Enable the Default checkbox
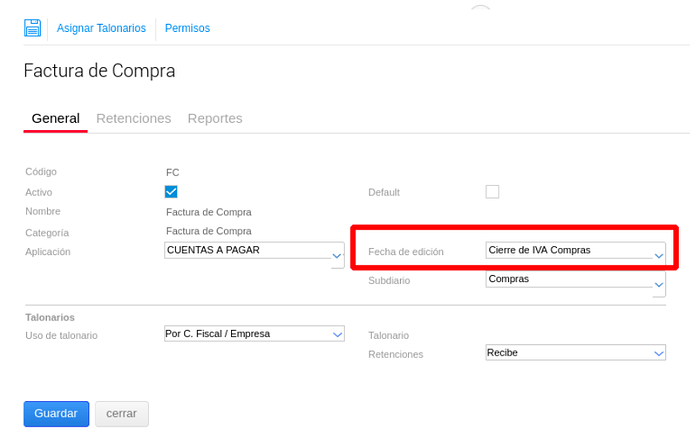Viewport: 690px width, 447px height. (x=492, y=191)
